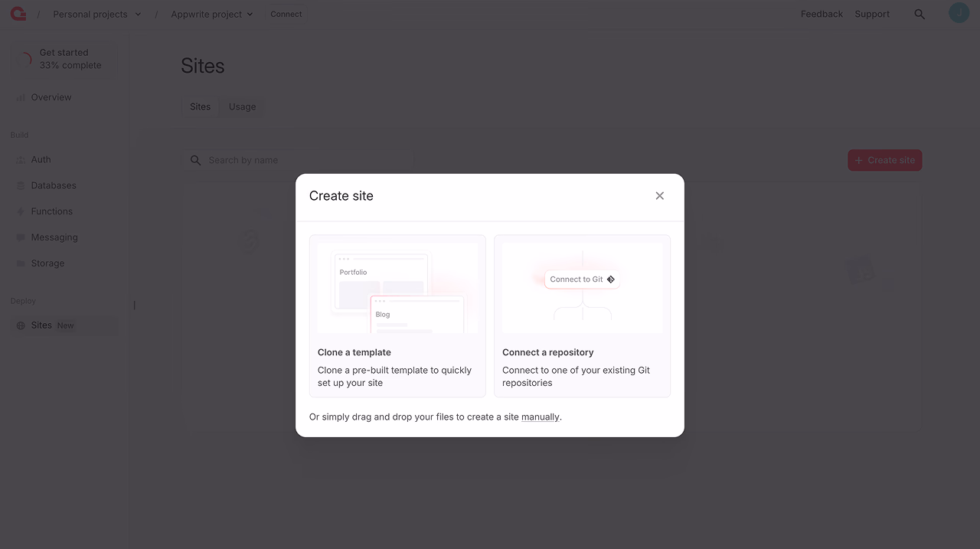The height and width of the screenshot is (549, 980).
Task: Click the Connect to Git illustration
Action: click(x=582, y=288)
